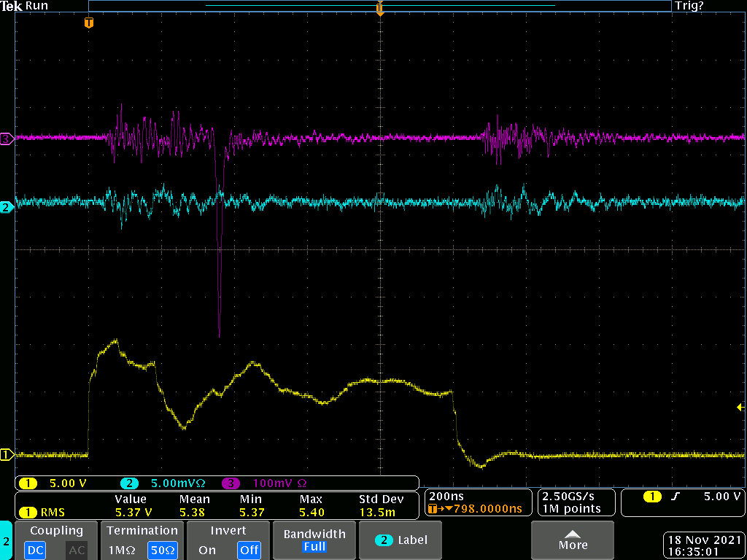Image resolution: width=747 pixels, height=560 pixels.
Task: Click the yellow channel 1 ground marker
Action: click(6, 455)
